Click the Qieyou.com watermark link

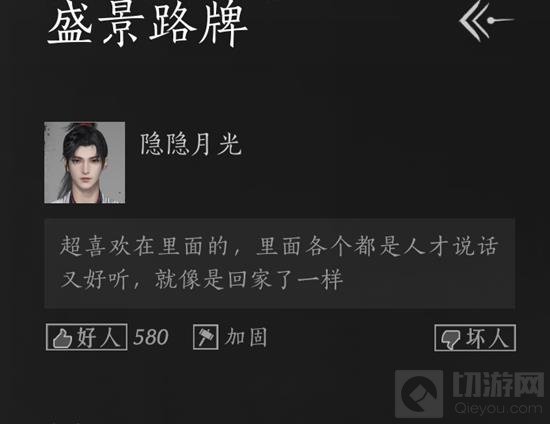498,409
